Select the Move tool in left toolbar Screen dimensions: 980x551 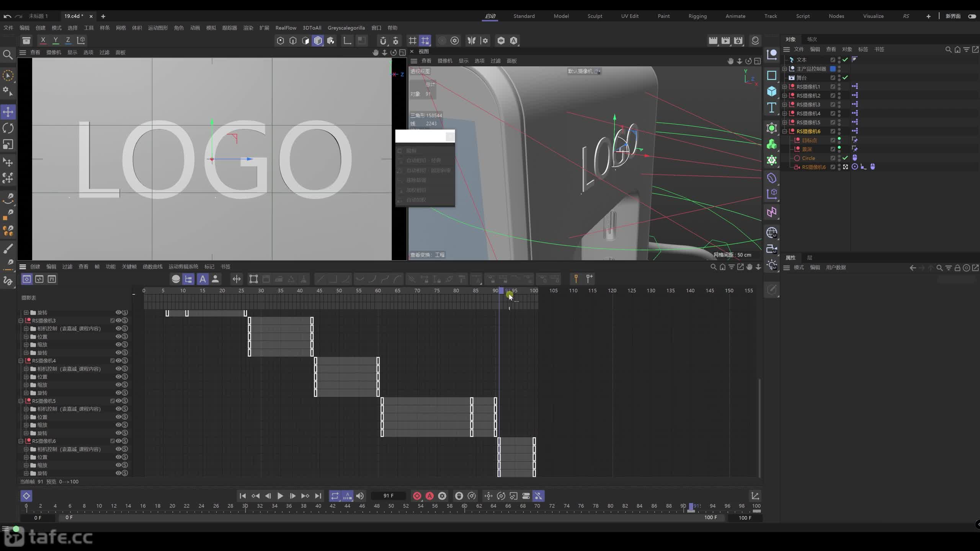8,112
